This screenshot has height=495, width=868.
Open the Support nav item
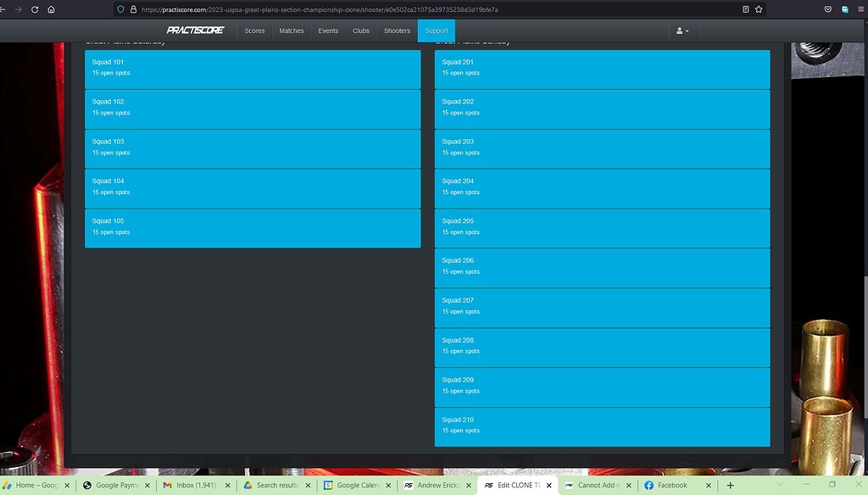click(436, 31)
